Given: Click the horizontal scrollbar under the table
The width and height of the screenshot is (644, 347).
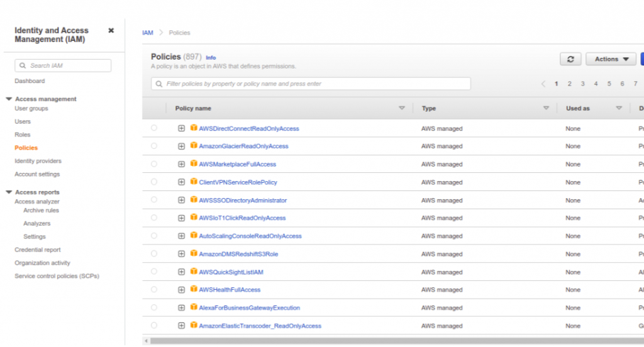Looking at the screenshot, I should pyautogui.click(x=397, y=341).
